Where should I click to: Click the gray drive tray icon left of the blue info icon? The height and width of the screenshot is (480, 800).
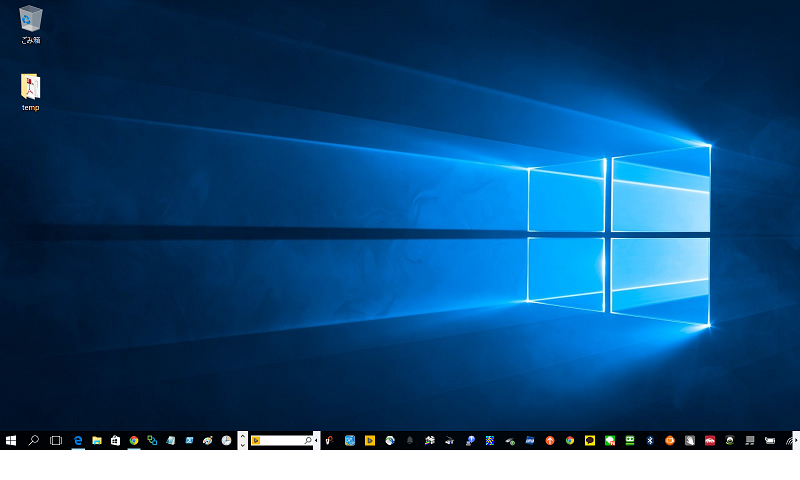(x=449, y=440)
